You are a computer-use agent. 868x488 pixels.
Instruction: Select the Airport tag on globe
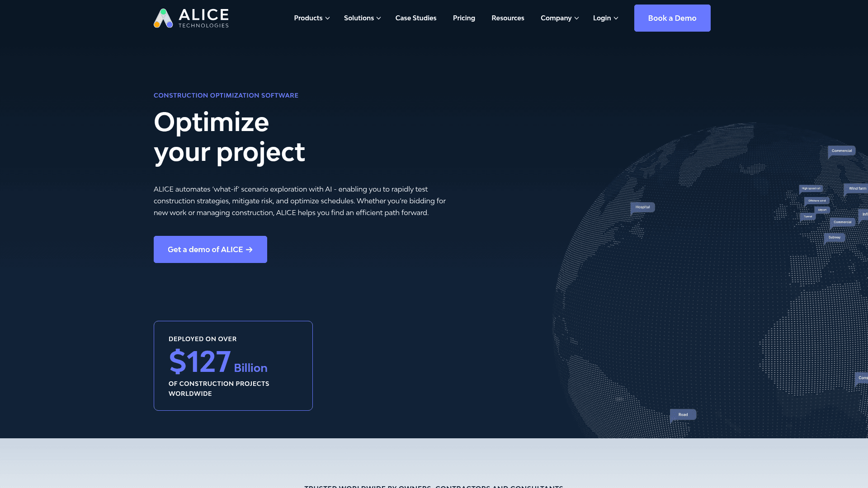(x=822, y=210)
